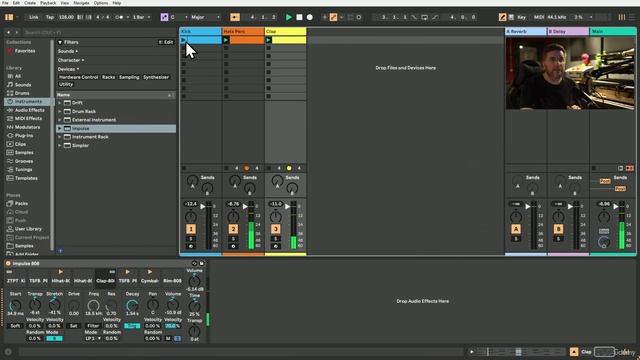
Task: Select Drums in the Library sidebar
Action: [22, 93]
